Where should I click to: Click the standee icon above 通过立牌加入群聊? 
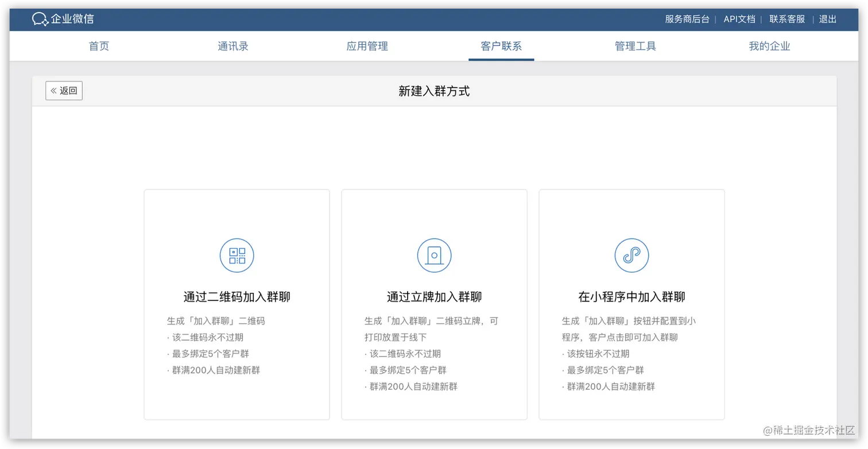coord(434,255)
